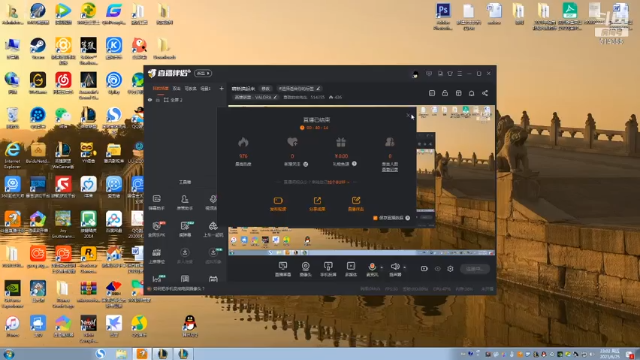This screenshot has width=640, height=360.
Task: Toggle the preview eye icon in bottom toolbar
Action: click(x=438, y=269)
